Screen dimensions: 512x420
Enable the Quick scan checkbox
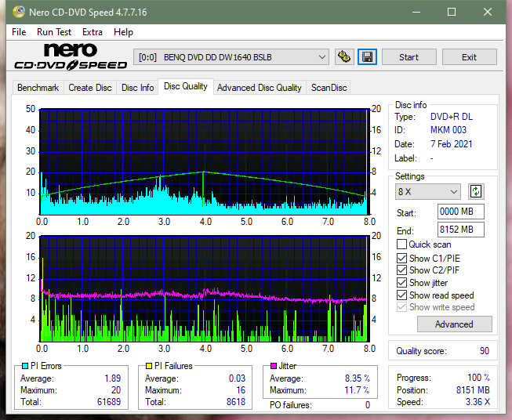tap(401, 244)
